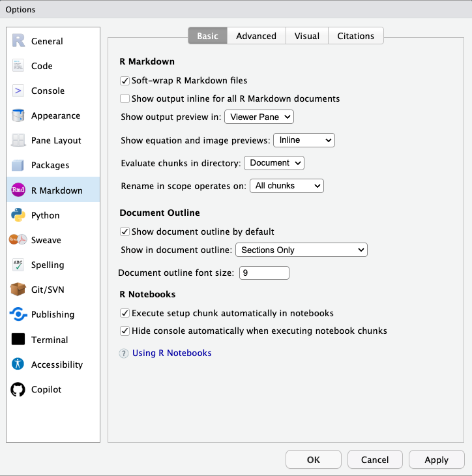The image size is (472, 476).
Task: Select the Code document icon in sidebar
Action: pyautogui.click(x=18, y=66)
